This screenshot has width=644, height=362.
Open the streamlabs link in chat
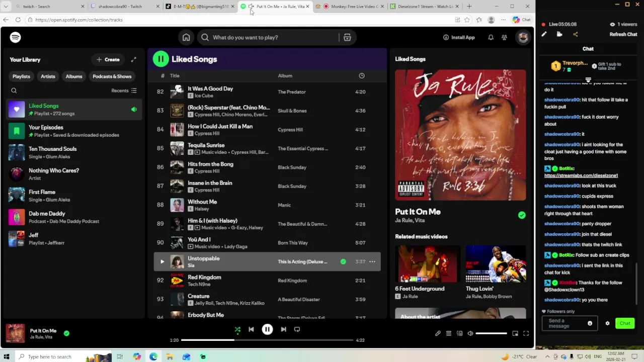581,175
